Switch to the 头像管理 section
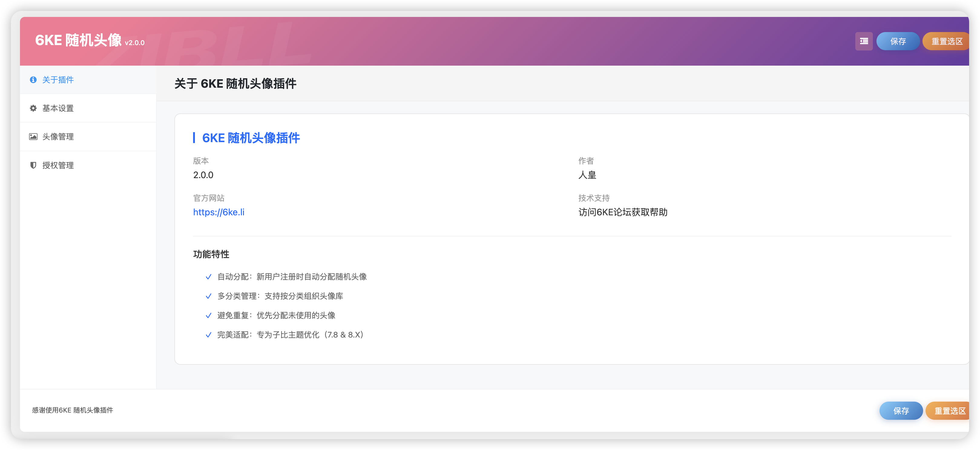The width and height of the screenshot is (980, 450). tap(58, 136)
